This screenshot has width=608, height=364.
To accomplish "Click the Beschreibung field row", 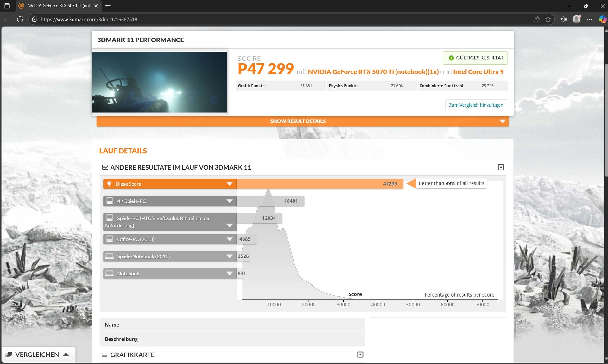I will (232, 339).
